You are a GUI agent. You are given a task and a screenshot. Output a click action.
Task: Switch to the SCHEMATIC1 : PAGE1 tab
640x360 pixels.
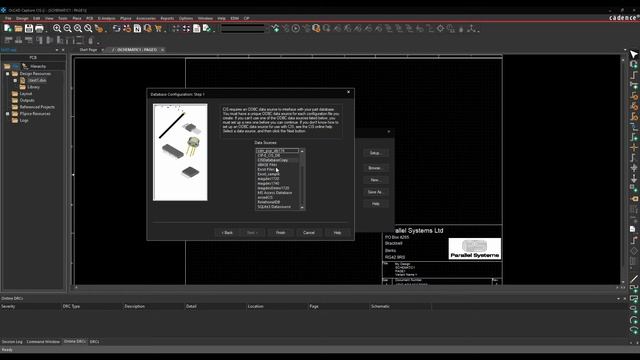pyautogui.click(x=137, y=50)
